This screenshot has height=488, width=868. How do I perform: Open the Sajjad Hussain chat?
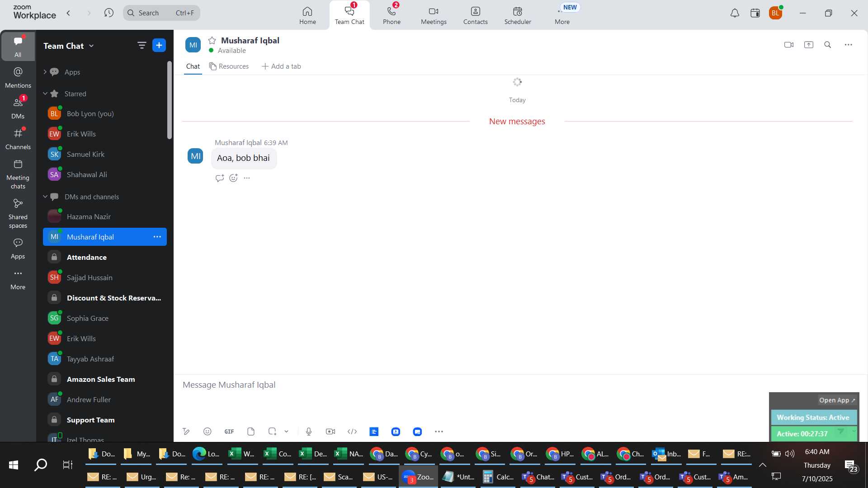tap(104, 278)
